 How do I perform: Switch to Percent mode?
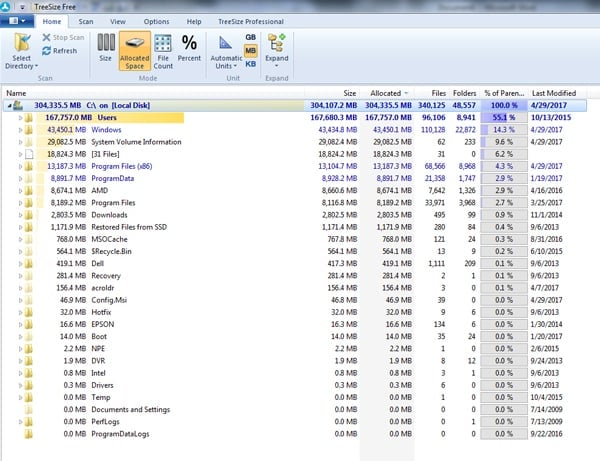tap(189, 47)
